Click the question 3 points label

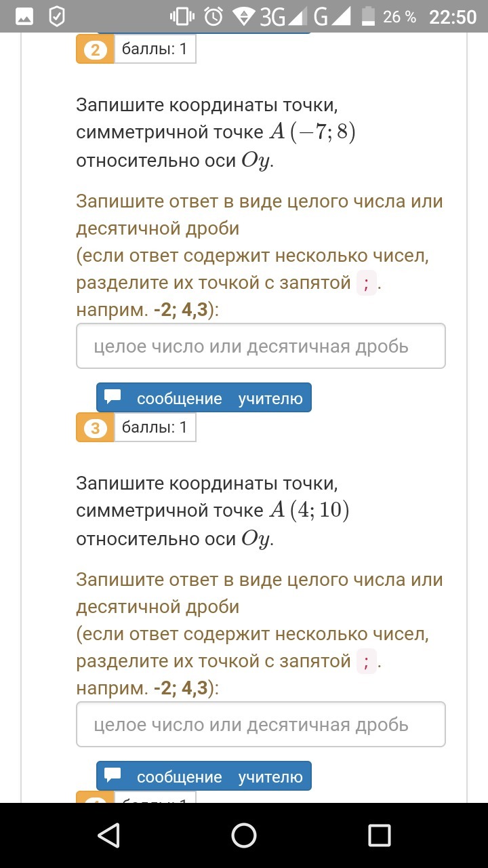tap(155, 428)
